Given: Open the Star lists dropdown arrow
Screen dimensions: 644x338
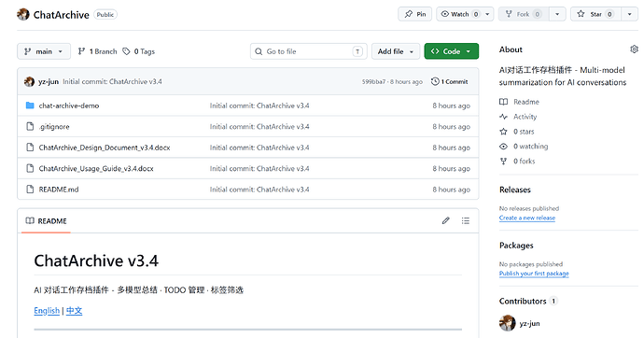Looking at the screenshot, I should point(630,14).
